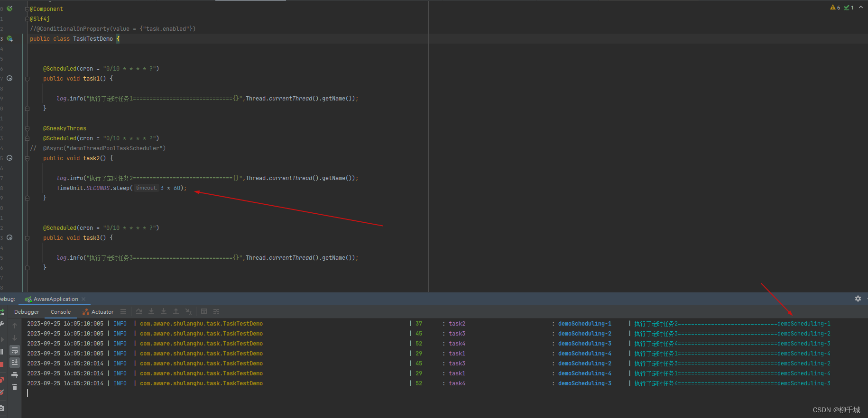Click the Run to Cursor debugger icon
868x418 pixels.
point(188,311)
